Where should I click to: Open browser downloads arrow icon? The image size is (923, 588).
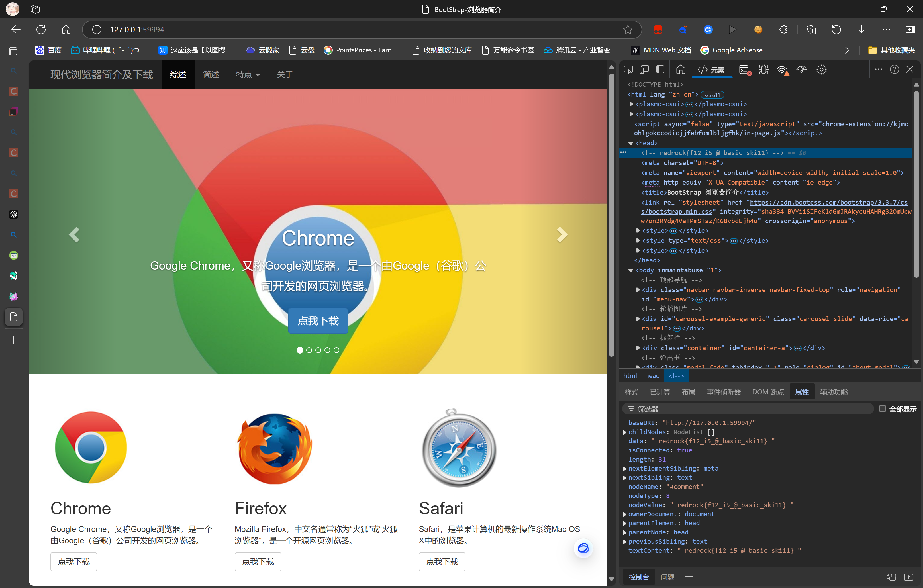coord(861,30)
